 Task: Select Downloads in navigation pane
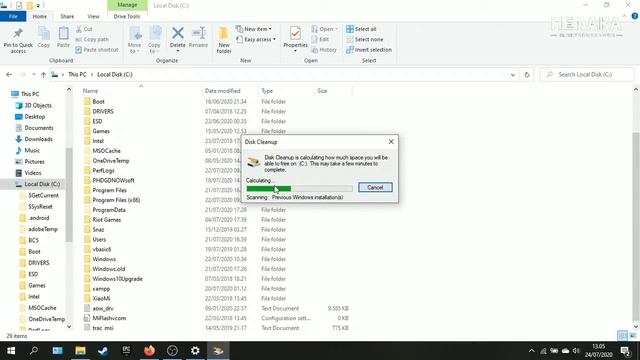click(x=38, y=139)
